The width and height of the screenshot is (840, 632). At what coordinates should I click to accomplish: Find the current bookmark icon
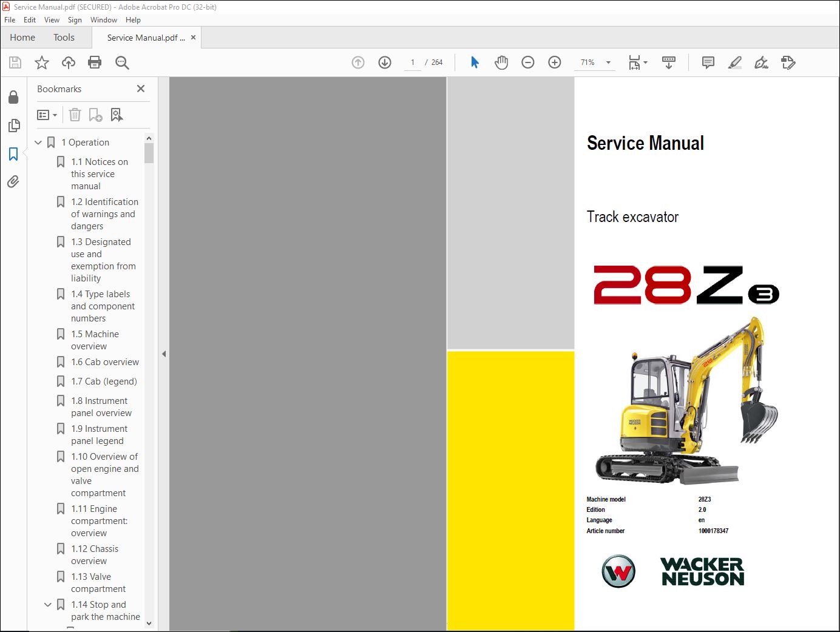pyautogui.click(x=117, y=115)
